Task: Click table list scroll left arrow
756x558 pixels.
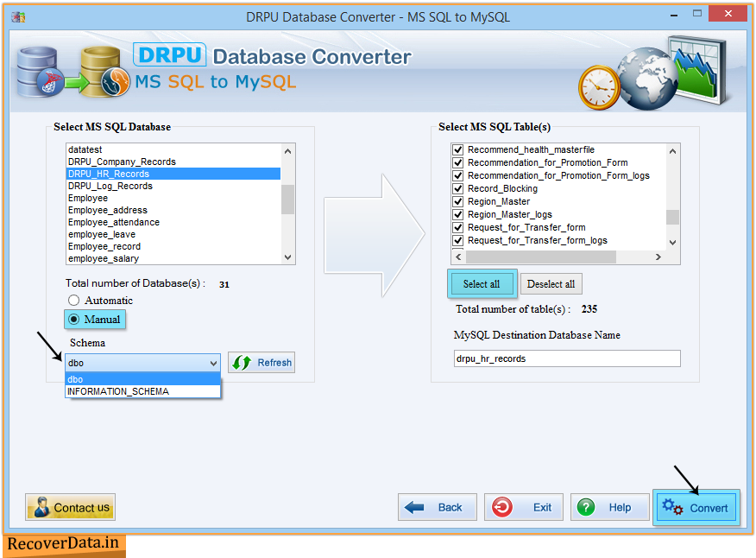Action: tap(458, 257)
